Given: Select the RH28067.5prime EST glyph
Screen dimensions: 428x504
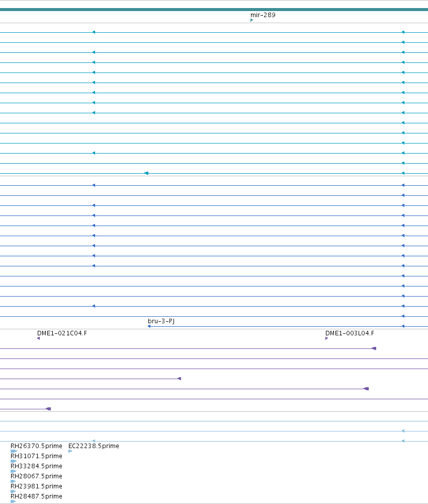Looking at the screenshot, I should tap(13, 481).
